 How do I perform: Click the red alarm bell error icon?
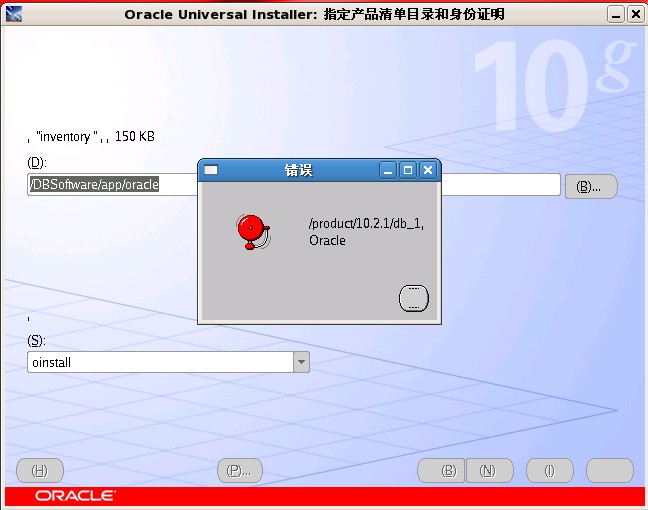(253, 232)
